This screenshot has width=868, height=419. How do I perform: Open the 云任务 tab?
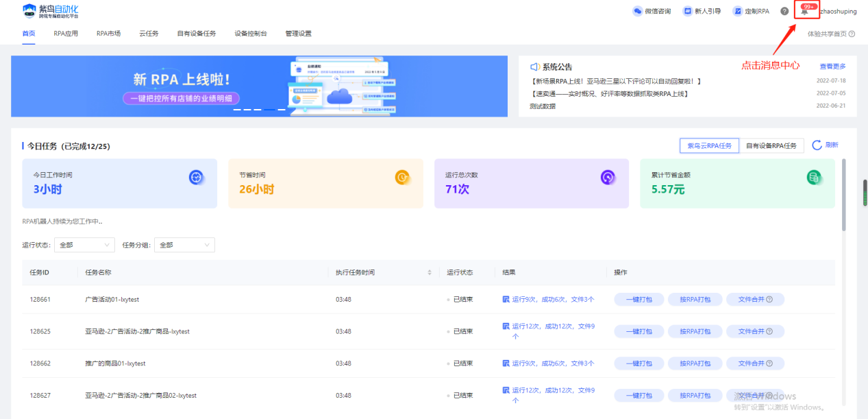point(149,34)
